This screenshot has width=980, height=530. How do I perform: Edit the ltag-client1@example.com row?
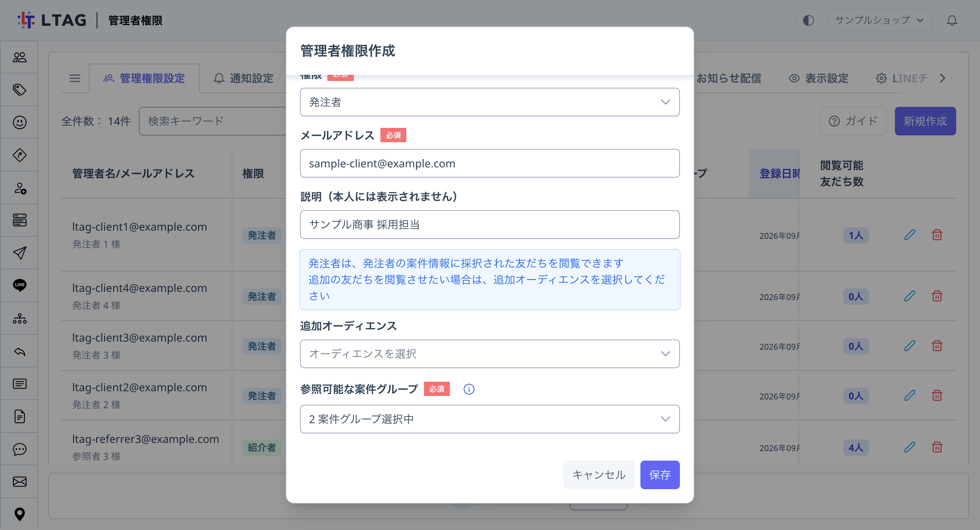click(x=910, y=235)
